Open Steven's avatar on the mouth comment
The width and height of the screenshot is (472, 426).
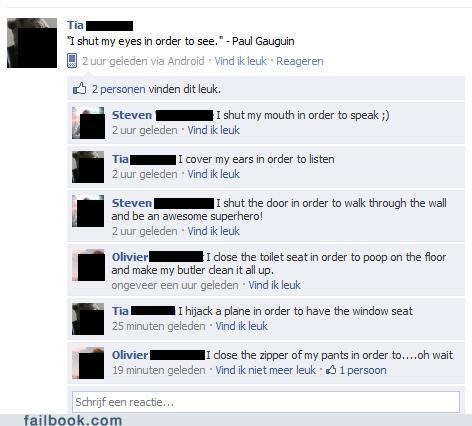[x=88, y=123]
